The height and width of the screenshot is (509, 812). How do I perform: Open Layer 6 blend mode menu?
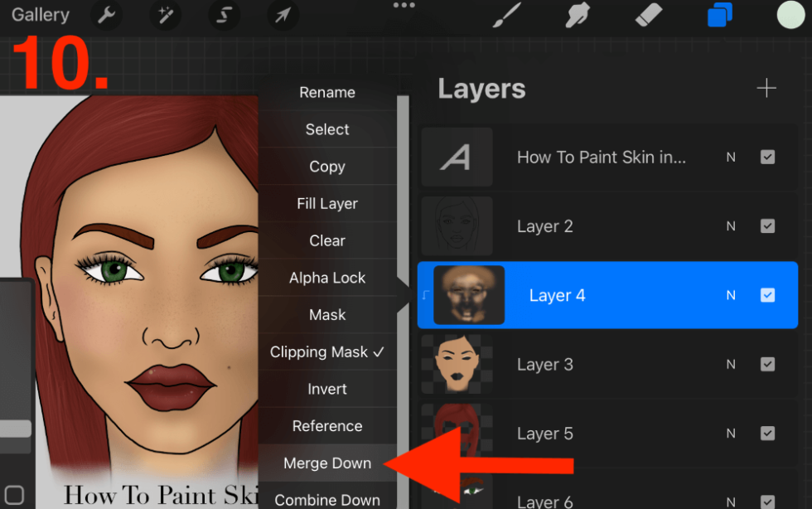(730, 500)
